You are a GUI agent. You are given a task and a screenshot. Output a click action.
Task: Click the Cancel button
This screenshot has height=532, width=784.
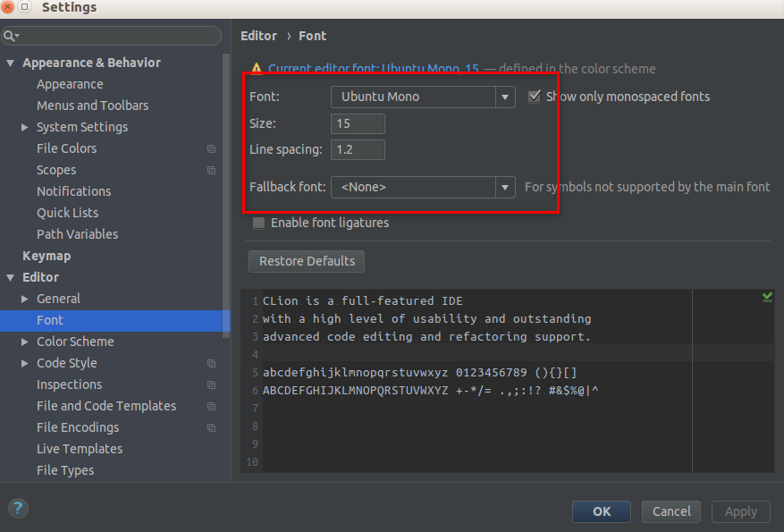point(671,511)
